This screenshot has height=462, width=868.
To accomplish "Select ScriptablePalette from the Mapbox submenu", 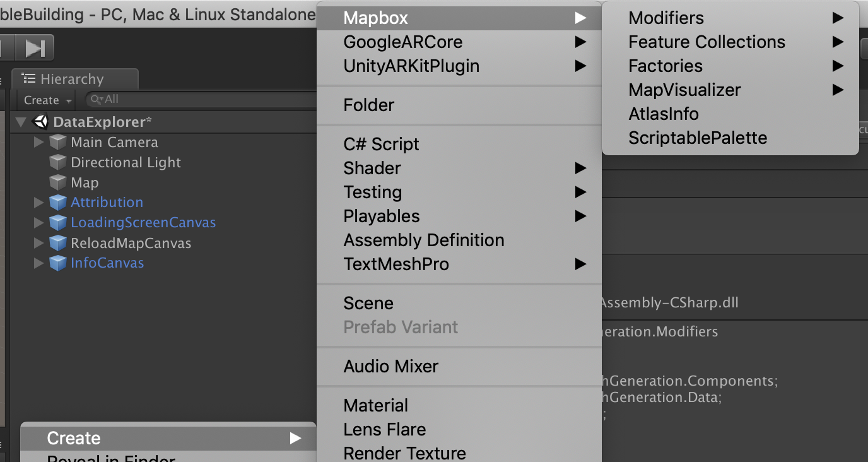I will tap(698, 138).
